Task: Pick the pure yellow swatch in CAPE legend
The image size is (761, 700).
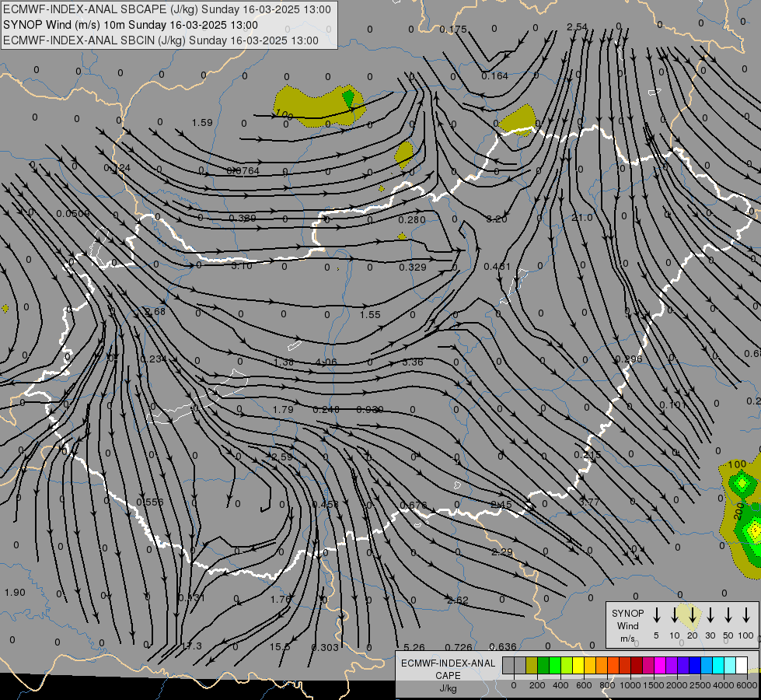Action: click(578, 666)
